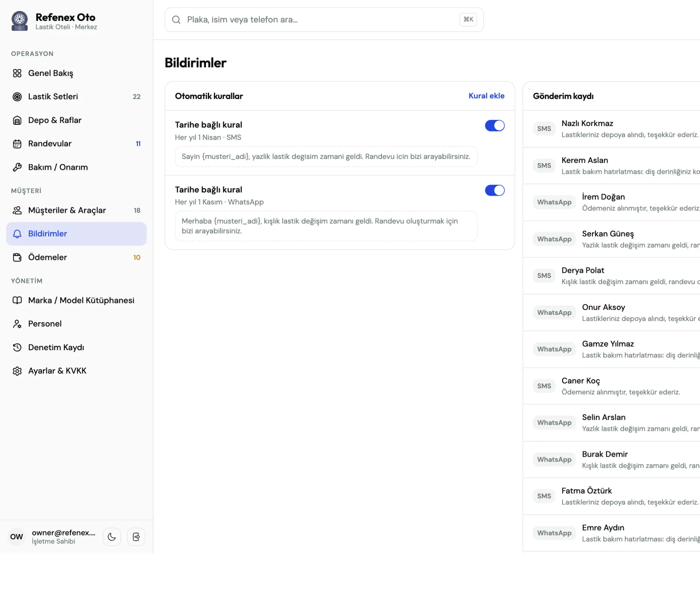Click the OW user avatar

(x=17, y=537)
